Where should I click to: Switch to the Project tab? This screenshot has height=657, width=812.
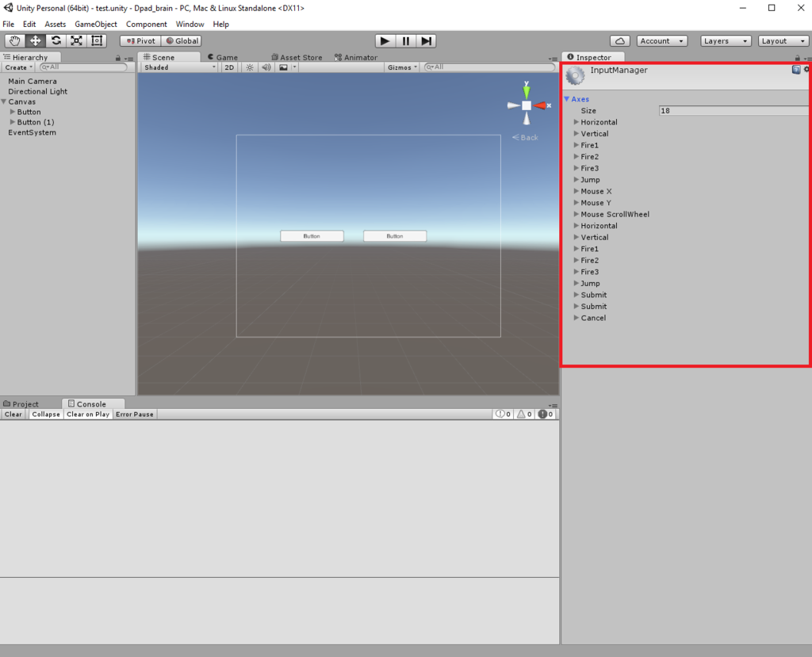[21, 404]
